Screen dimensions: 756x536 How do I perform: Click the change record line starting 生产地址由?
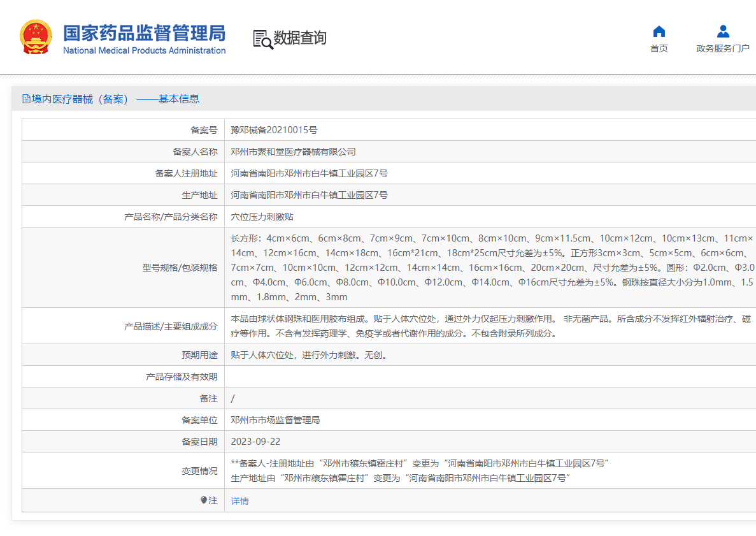coord(401,478)
